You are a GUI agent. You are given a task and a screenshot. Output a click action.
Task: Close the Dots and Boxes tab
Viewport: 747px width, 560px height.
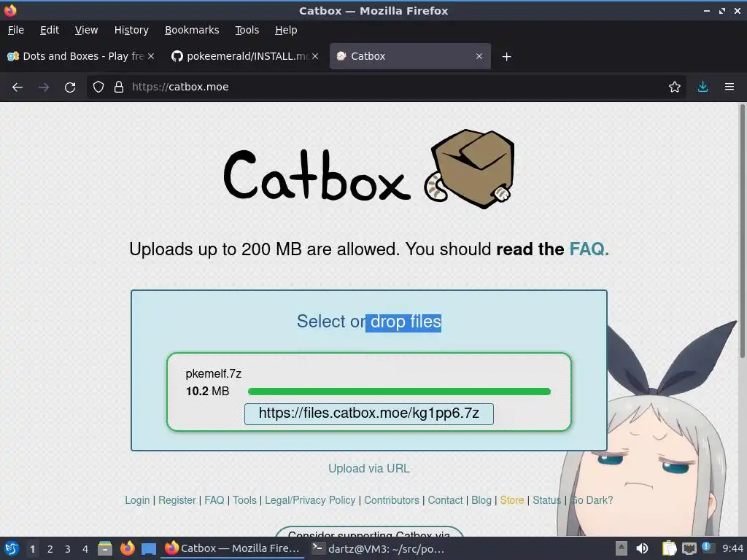pos(151,56)
